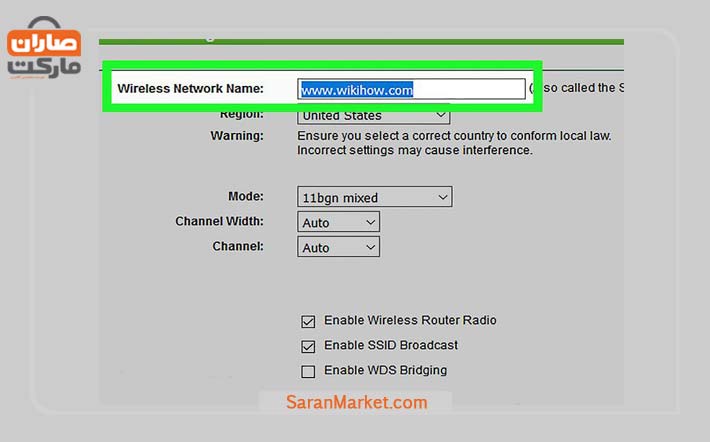
Task: Click the 'Enable Wireless Router Radio' label text
Action: 410,321
